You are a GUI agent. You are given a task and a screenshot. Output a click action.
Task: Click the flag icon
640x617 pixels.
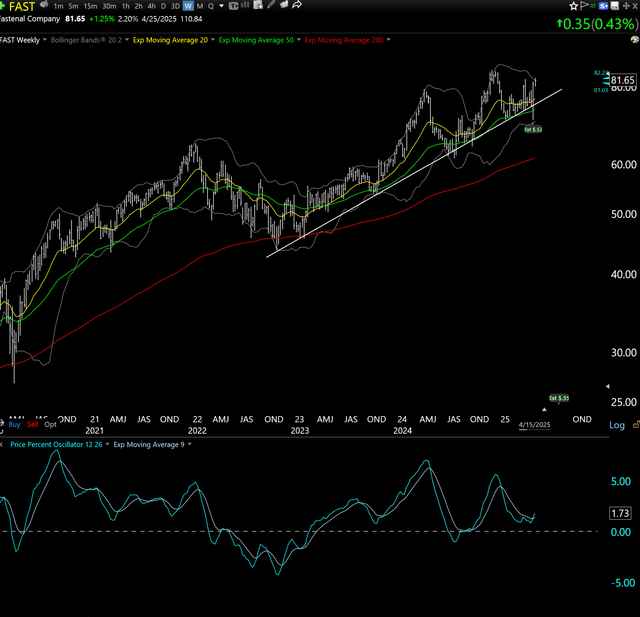tap(584, 6)
